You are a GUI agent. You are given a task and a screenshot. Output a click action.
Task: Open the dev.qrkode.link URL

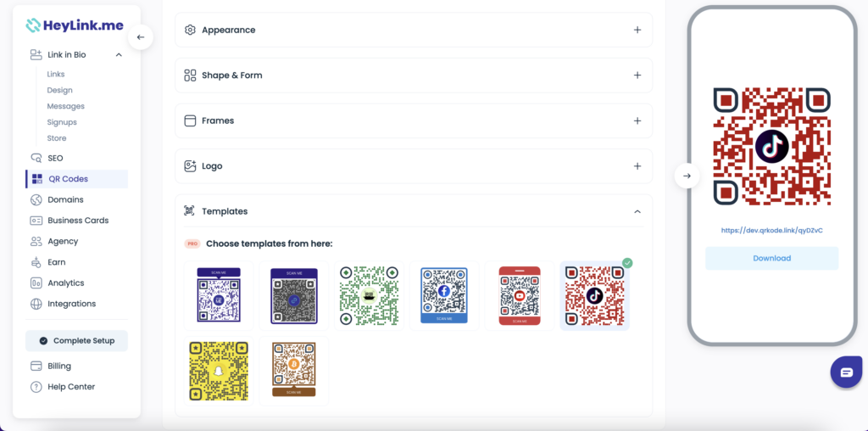771,230
